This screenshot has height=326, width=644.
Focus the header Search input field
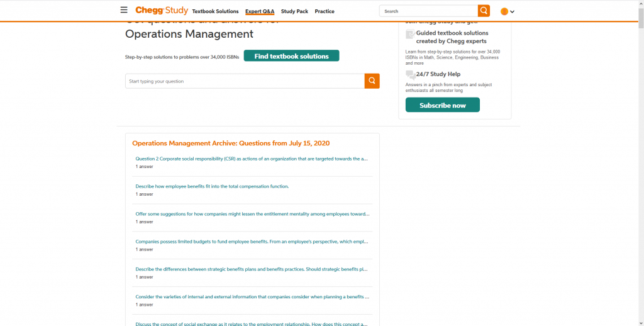pos(429,11)
